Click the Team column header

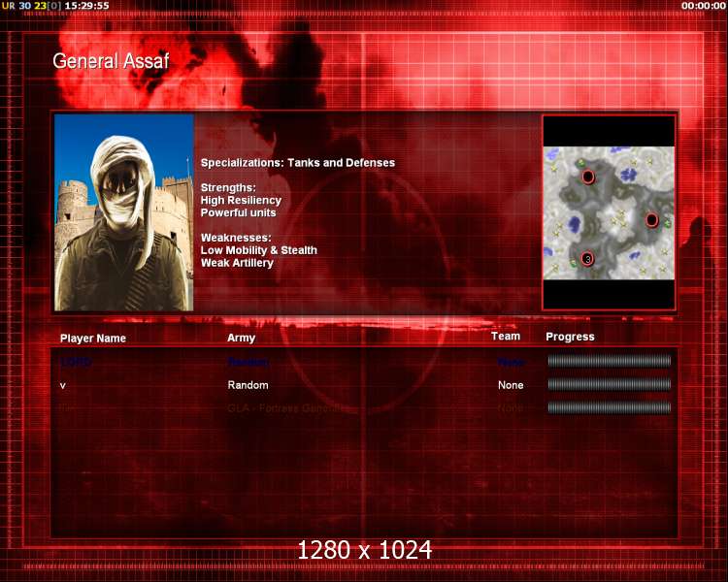coord(506,337)
